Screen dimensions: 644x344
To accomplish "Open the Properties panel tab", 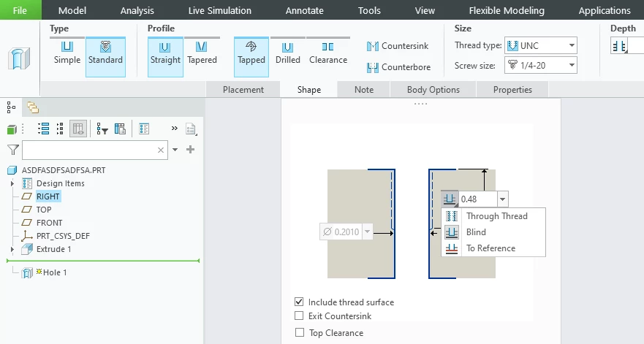I will pyautogui.click(x=512, y=90).
